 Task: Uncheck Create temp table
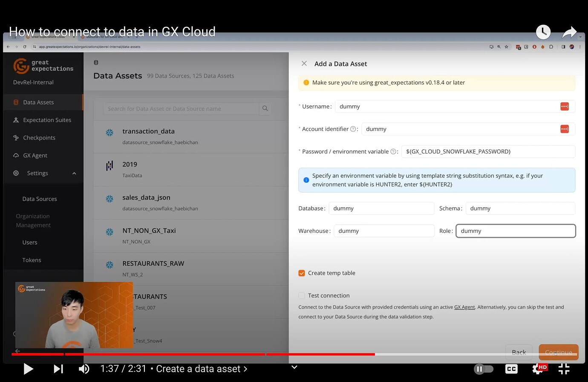[302, 273]
